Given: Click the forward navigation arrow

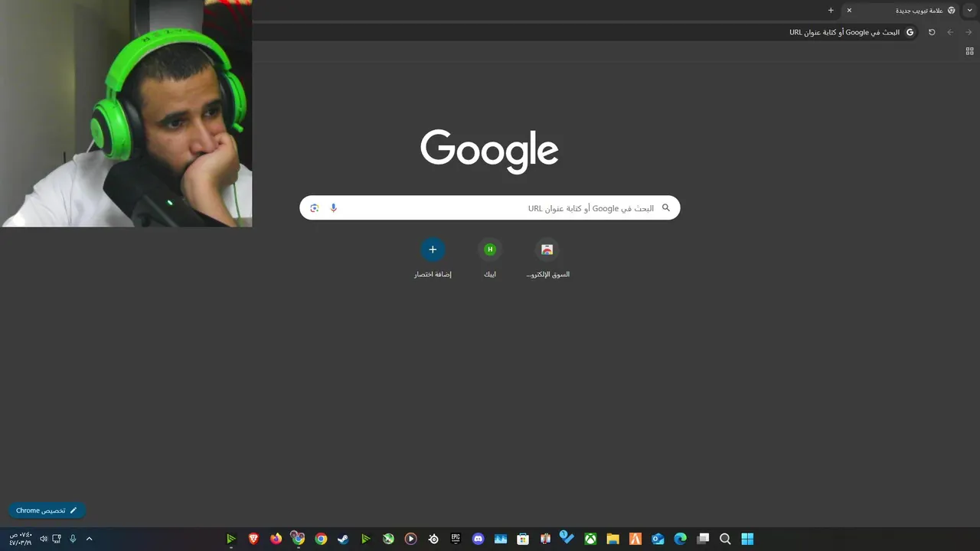Looking at the screenshot, I should click(x=969, y=32).
